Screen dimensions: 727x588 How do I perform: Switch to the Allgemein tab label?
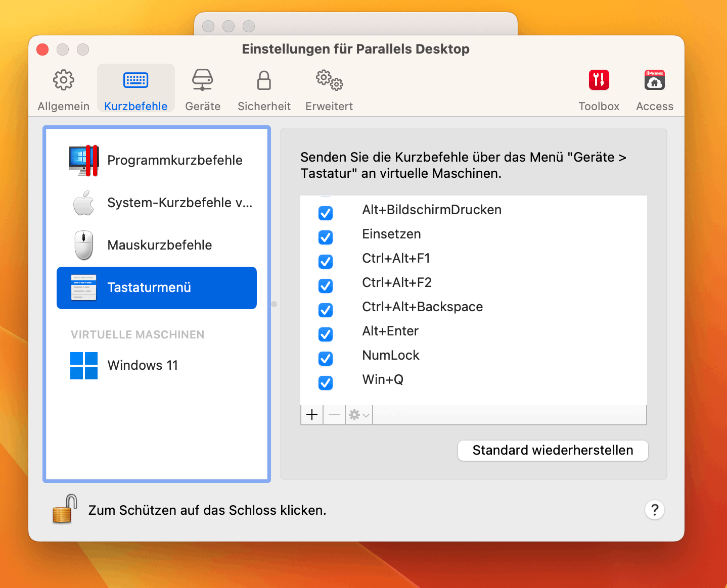[63, 106]
